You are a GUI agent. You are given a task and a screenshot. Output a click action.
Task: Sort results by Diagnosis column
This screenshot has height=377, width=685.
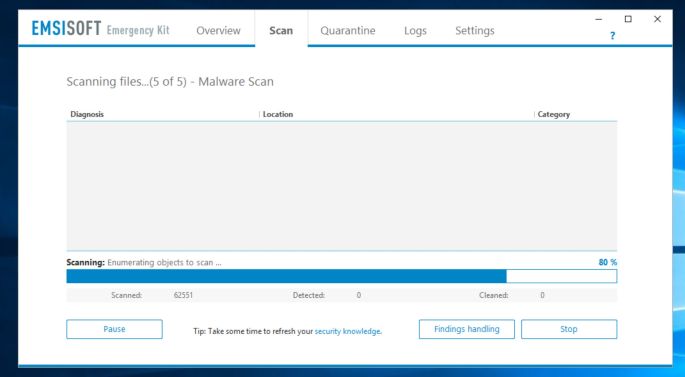[163, 114]
